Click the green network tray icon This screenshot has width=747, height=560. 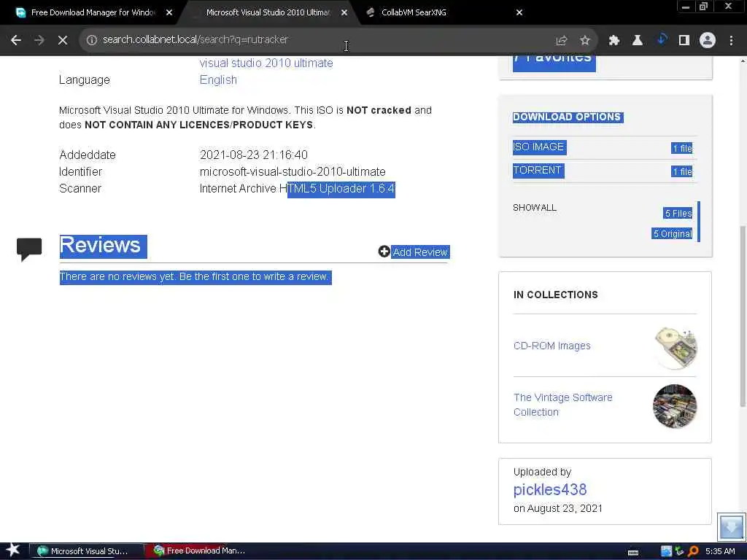[x=680, y=551]
